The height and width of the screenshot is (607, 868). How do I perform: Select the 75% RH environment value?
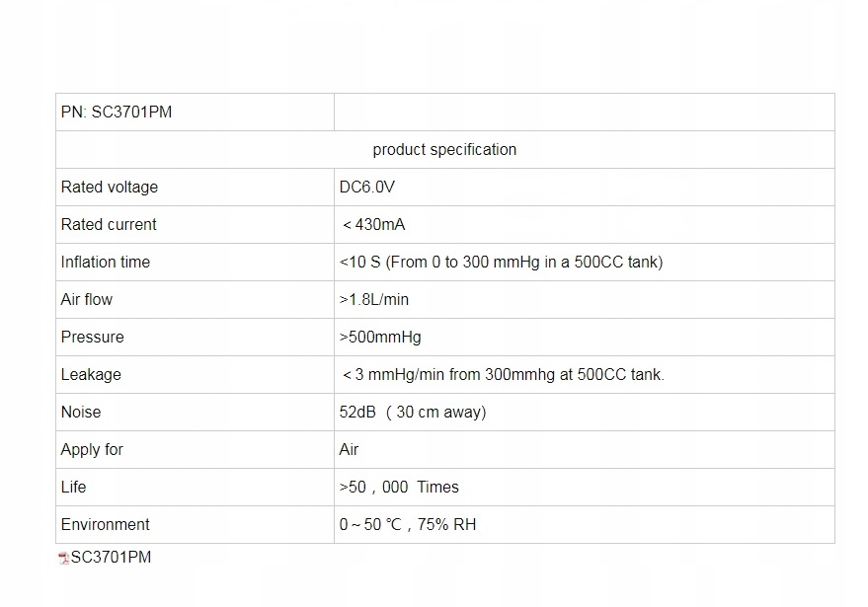coord(446,525)
